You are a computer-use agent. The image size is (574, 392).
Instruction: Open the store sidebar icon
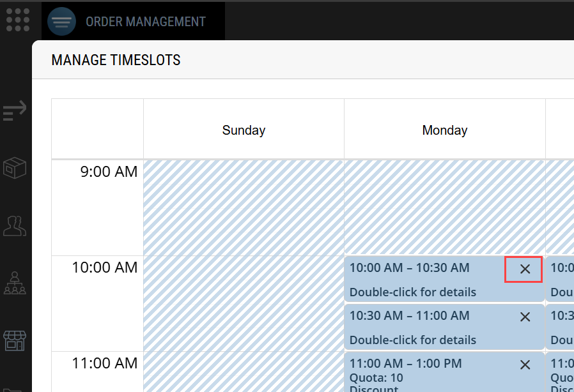click(x=15, y=340)
